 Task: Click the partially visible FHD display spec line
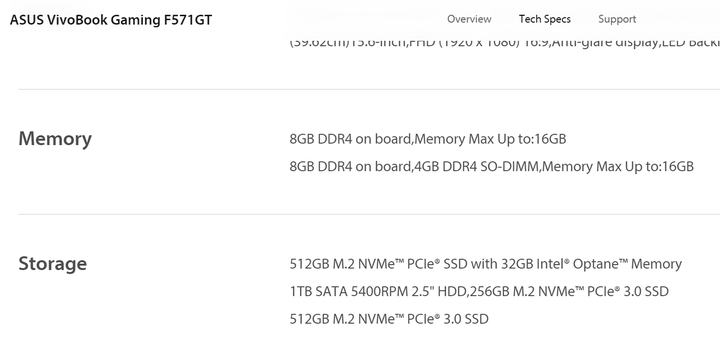pyautogui.click(x=505, y=43)
